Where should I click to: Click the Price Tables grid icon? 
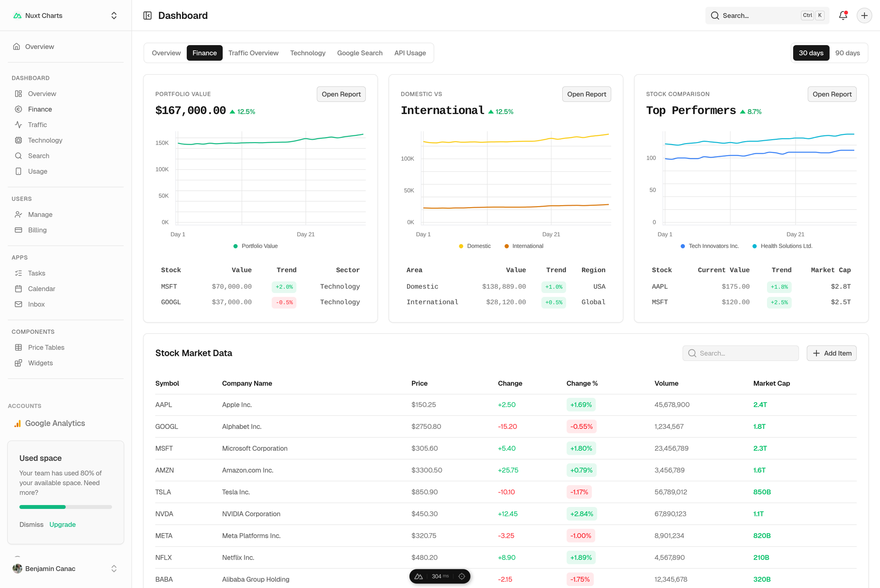click(18, 347)
